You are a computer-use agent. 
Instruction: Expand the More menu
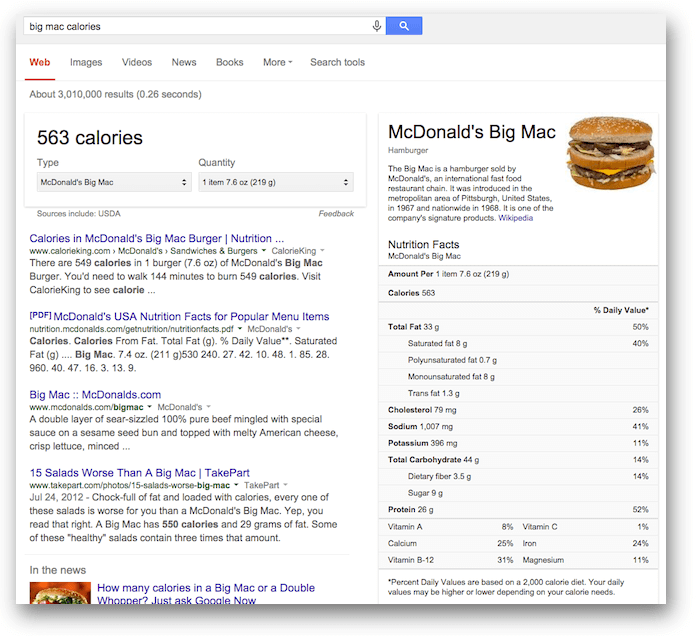[277, 62]
